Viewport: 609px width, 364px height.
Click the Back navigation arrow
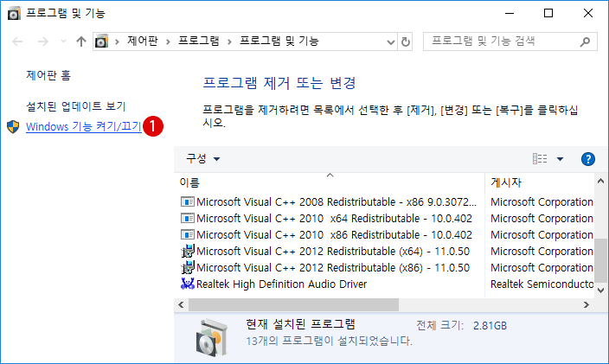17,42
